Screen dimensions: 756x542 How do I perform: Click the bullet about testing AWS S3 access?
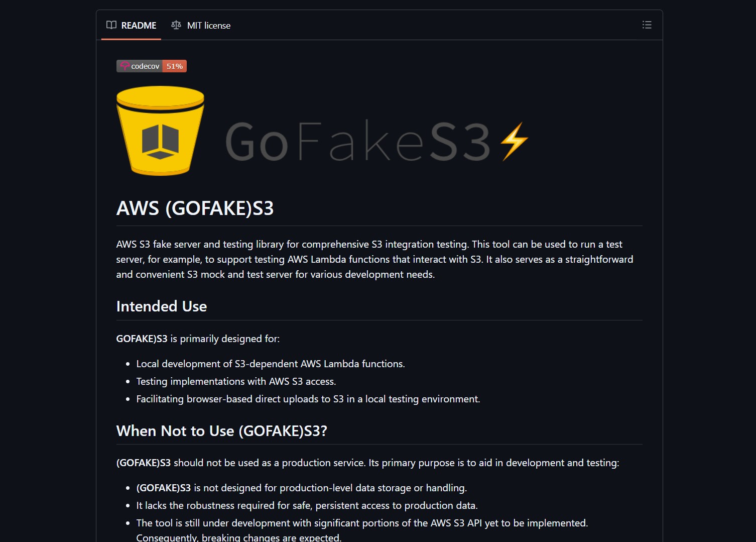(x=236, y=381)
